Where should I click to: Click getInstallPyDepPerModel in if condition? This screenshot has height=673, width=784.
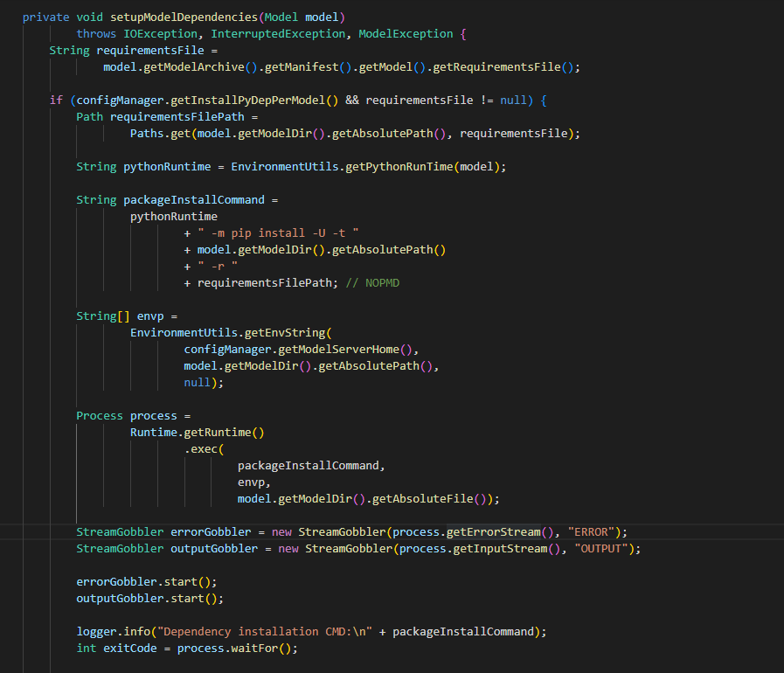(254, 101)
